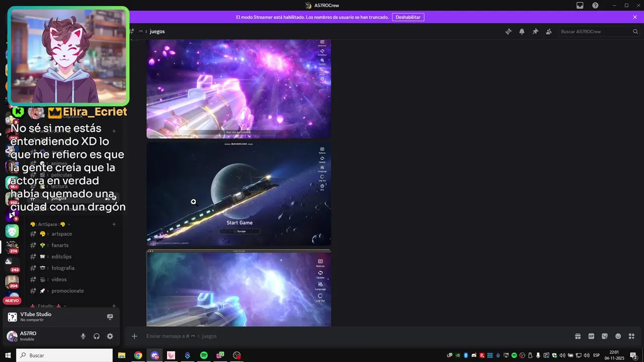Click OBS Studio icon in the taskbar
This screenshot has width=644, height=362.
click(x=237, y=355)
